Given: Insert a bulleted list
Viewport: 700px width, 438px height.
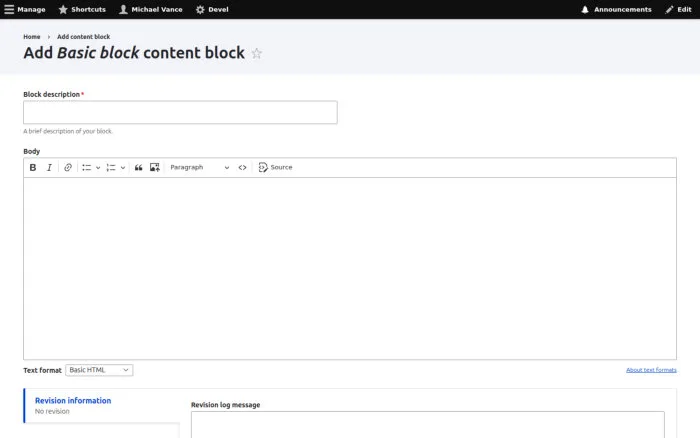Looking at the screenshot, I should pyautogui.click(x=87, y=167).
